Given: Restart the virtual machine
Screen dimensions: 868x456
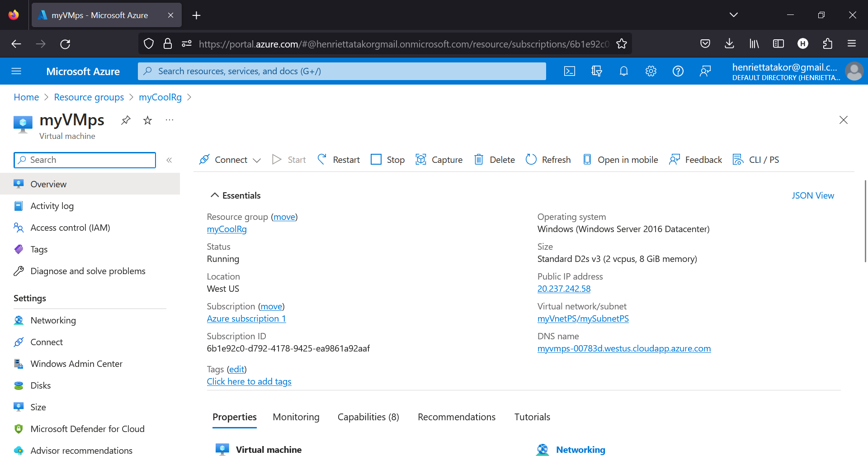Looking at the screenshot, I should 339,160.
